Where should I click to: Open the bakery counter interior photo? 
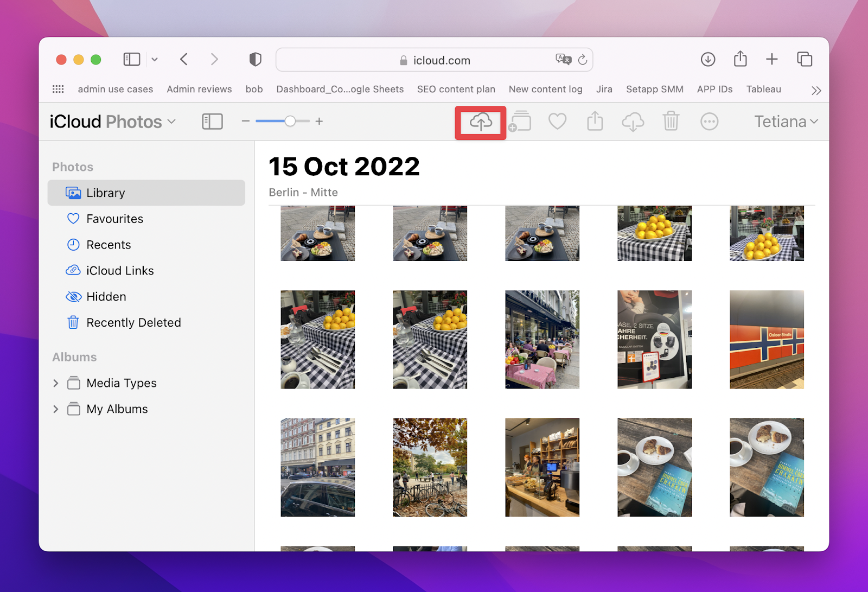pos(542,467)
